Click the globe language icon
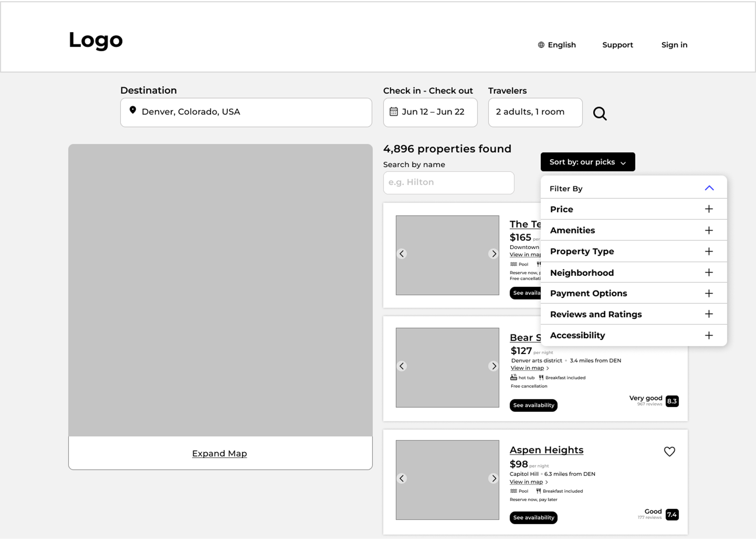Screen dimensions: 756x540 (541, 45)
